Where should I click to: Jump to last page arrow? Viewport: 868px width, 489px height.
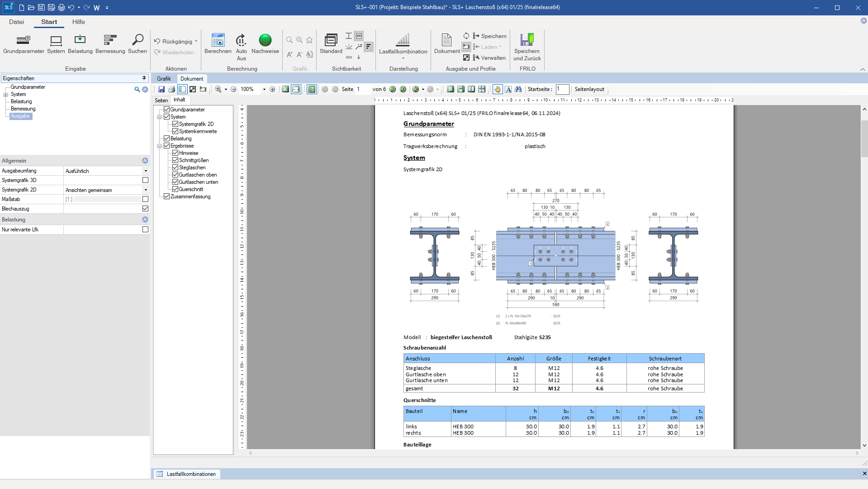(x=403, y=89)
